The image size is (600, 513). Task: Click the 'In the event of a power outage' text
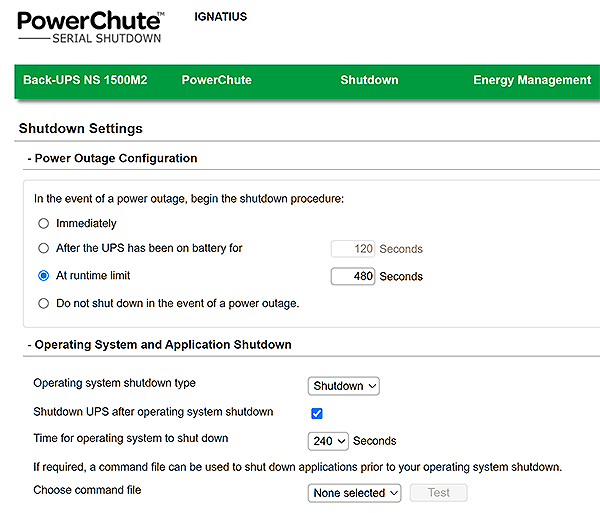[189, 199]
